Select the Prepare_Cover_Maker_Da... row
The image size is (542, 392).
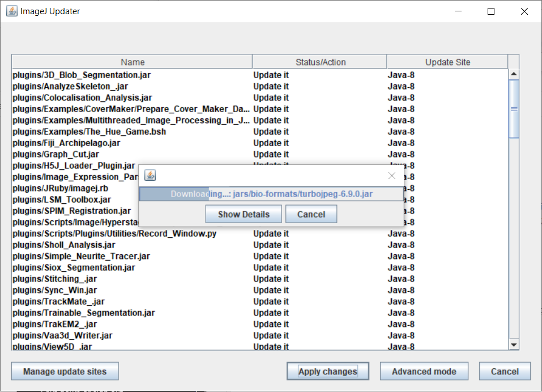(x=260, y=109)
